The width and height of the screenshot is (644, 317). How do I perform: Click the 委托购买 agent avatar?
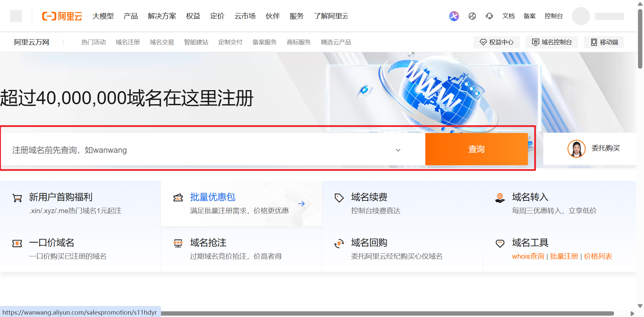pyautogui.click(x=576, y=149)
